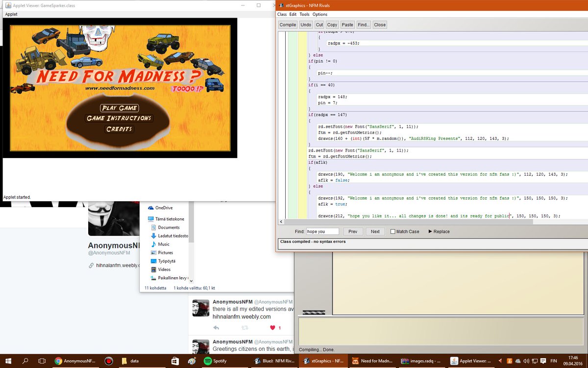Click the Copy button in editor toolbar

tap(332, 25)
